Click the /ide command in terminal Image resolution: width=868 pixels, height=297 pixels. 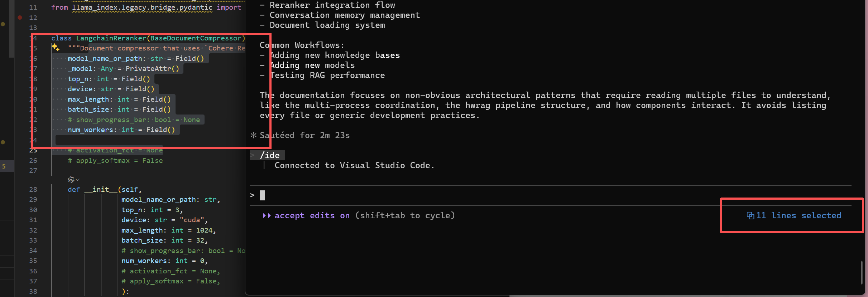tap(269, 155)
